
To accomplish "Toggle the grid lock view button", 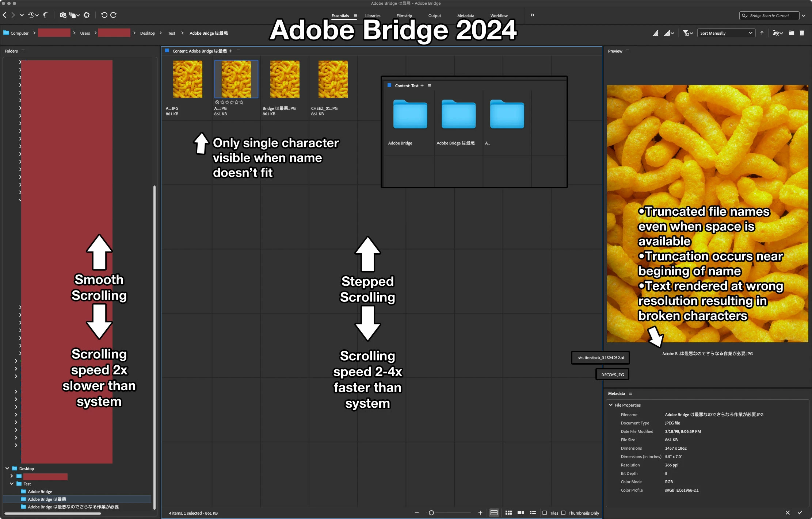I will coord(494,513).
